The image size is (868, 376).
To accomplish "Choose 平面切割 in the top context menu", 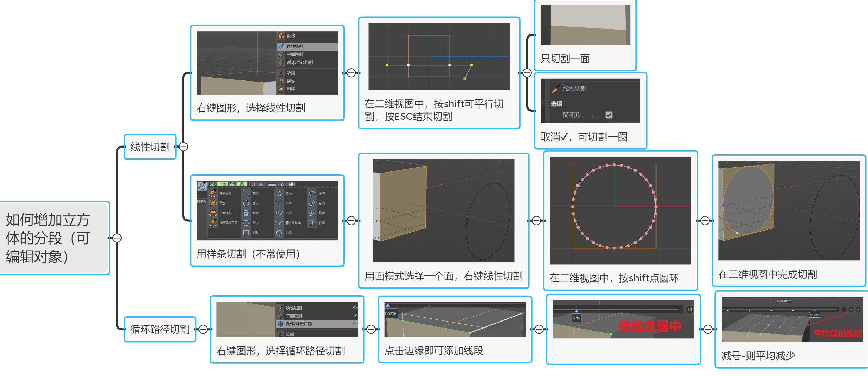I will 295,54.
